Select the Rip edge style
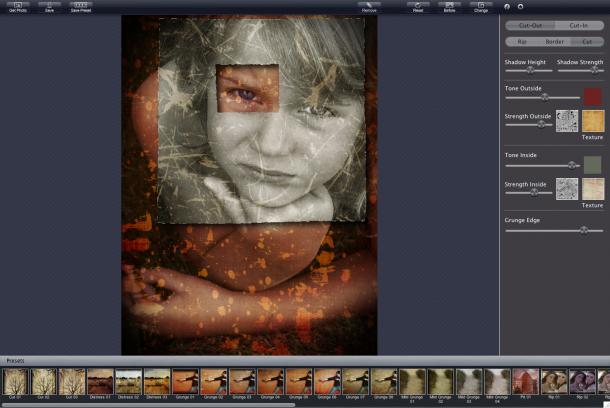The height and width of the screenshot is (408, 610). point(522,42)
